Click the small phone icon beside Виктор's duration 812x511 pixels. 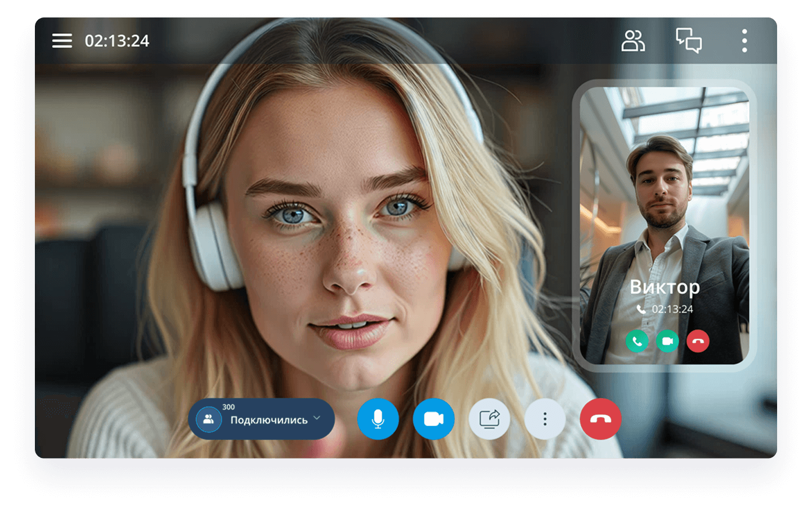pyautogui.click(x=641, y=309)
